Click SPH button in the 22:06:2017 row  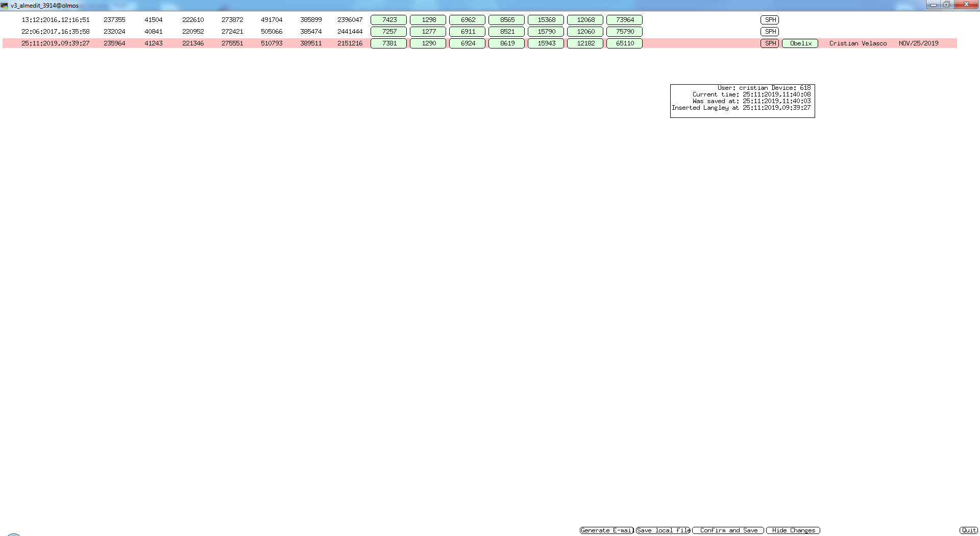point(770,32)
